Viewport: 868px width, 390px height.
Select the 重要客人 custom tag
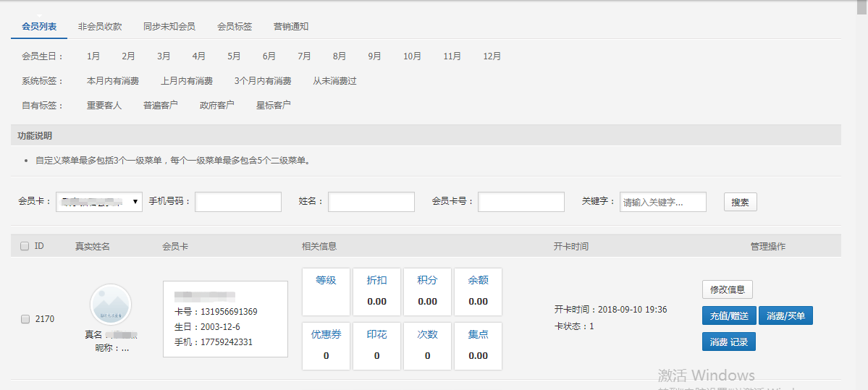point(104,105)
